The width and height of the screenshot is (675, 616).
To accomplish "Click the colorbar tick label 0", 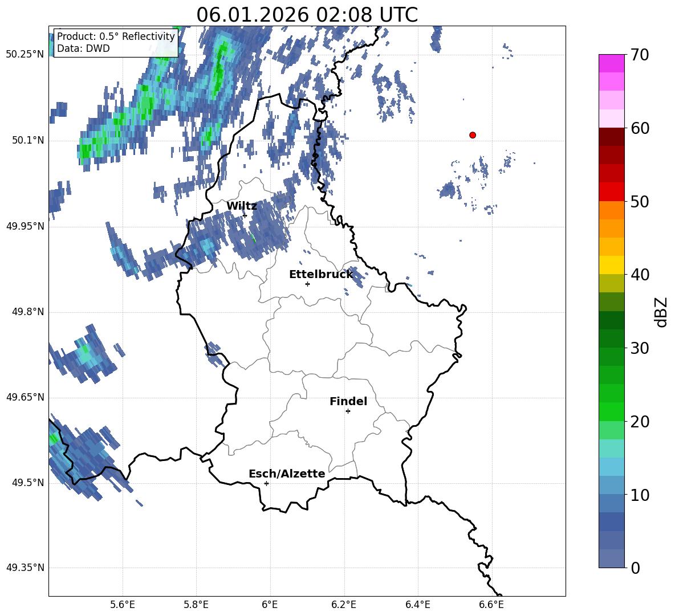I will click(635, 568).
